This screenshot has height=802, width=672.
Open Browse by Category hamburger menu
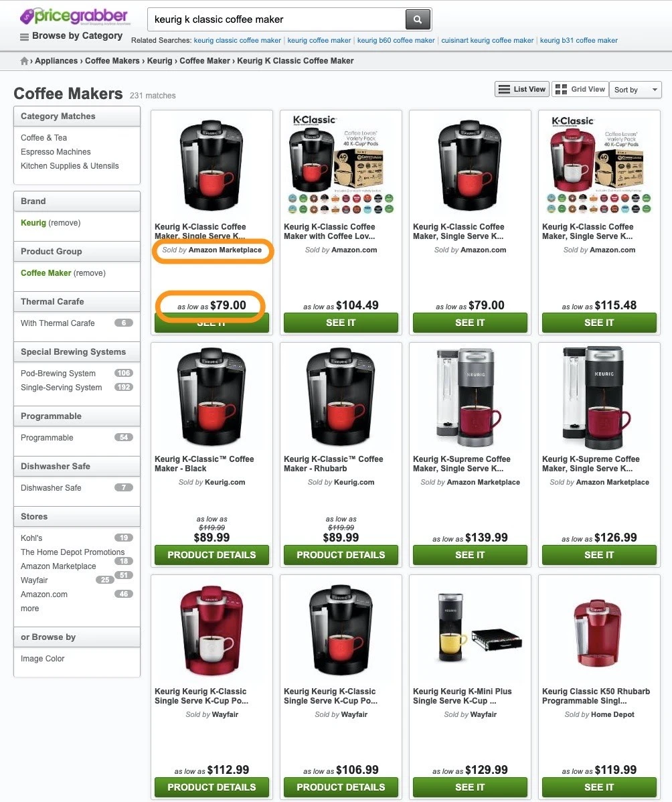pos(24,36)
